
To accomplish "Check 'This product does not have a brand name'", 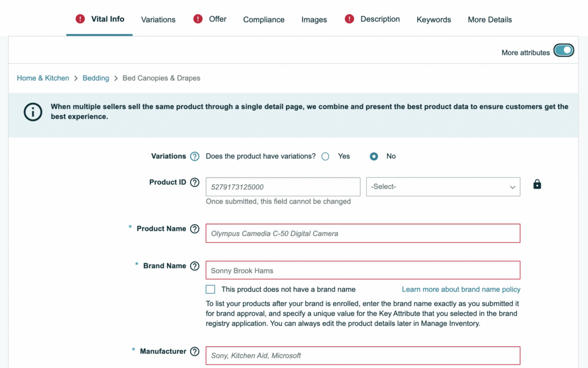I will tap(211, 289).
